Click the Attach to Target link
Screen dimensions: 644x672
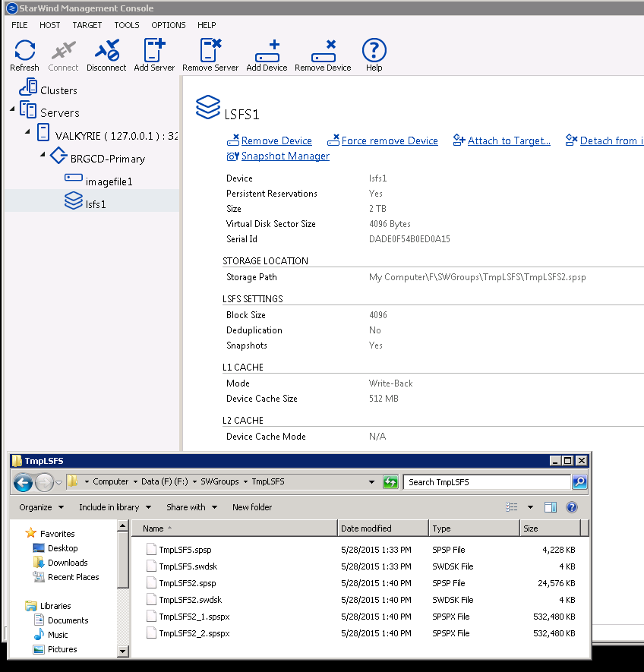[509, 140]
